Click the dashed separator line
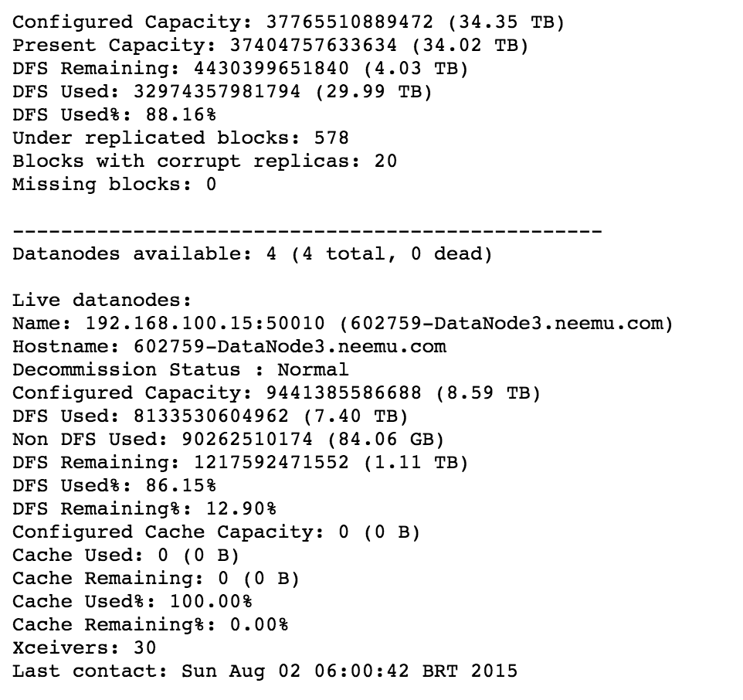743x700 pixels. point(307,231)
